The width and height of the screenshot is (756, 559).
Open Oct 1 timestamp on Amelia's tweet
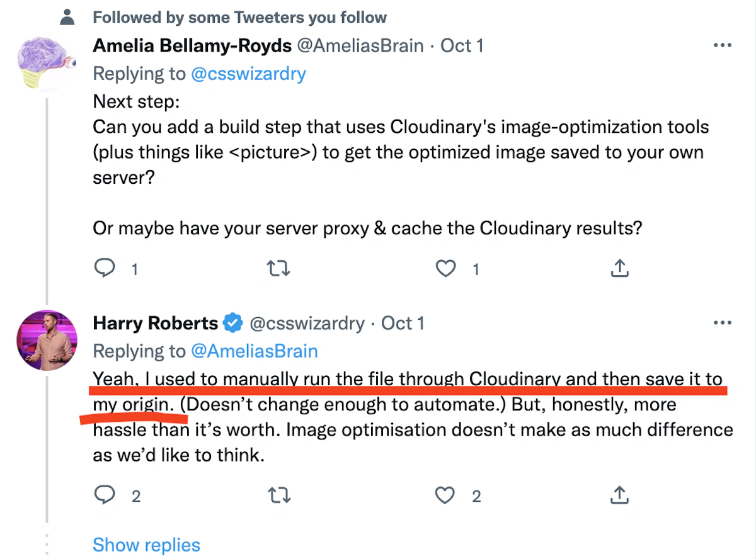(462, 46)
